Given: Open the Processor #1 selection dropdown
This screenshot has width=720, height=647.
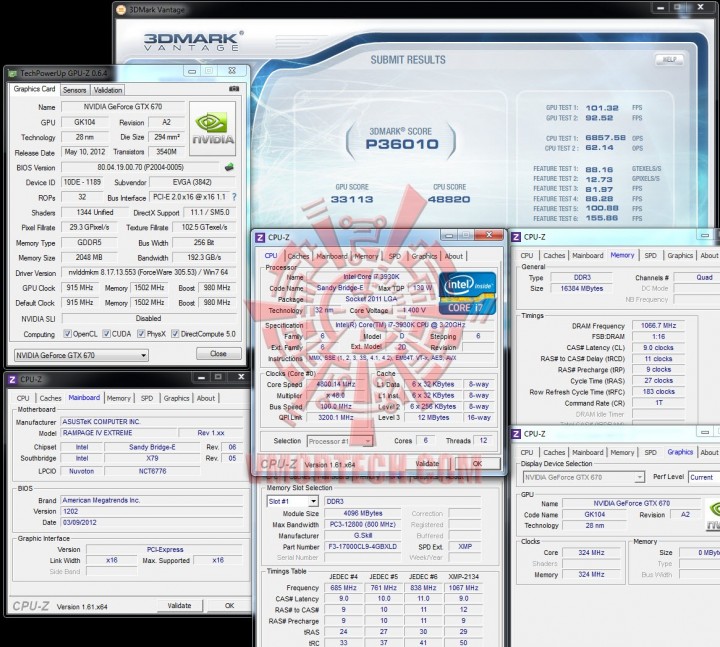Looking at the screenshot, I should point(339,441).
